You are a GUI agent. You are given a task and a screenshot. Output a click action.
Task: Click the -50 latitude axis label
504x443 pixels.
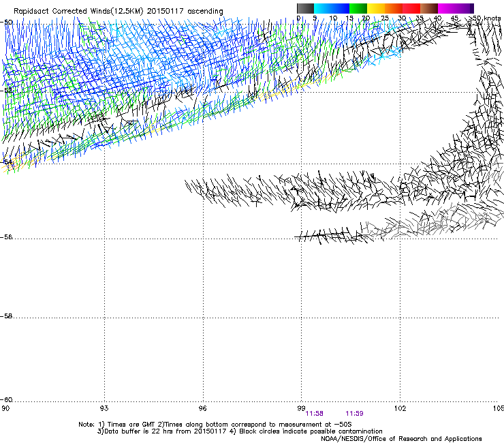pyautogui.click(x=6, y=22)
